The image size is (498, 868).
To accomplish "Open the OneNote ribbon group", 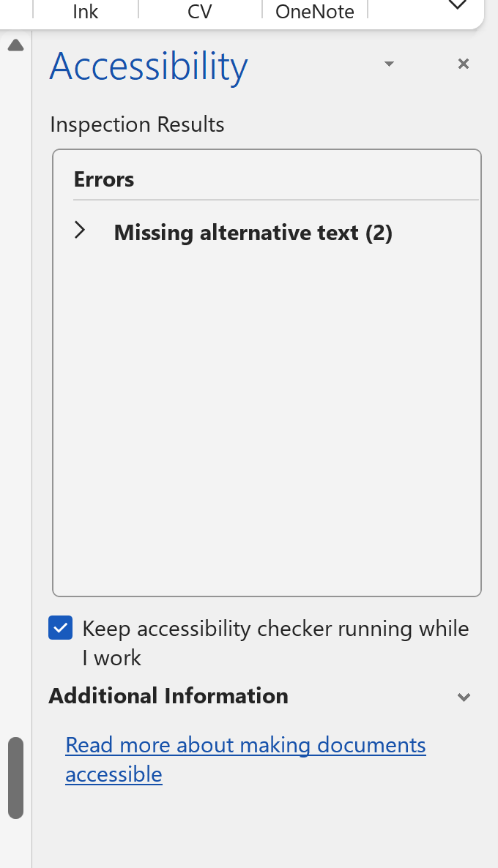I will [x=315, y=11].
